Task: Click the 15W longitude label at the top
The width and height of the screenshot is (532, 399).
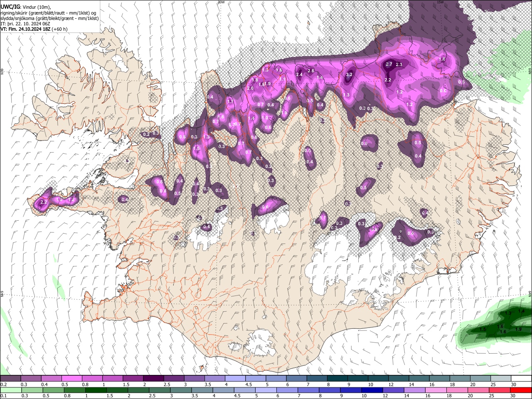Action: click(441, 2)
